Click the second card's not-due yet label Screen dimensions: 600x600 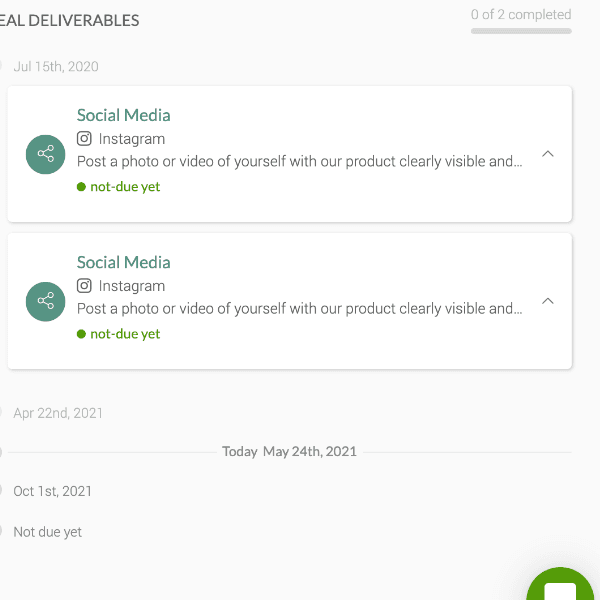(125, 334)
